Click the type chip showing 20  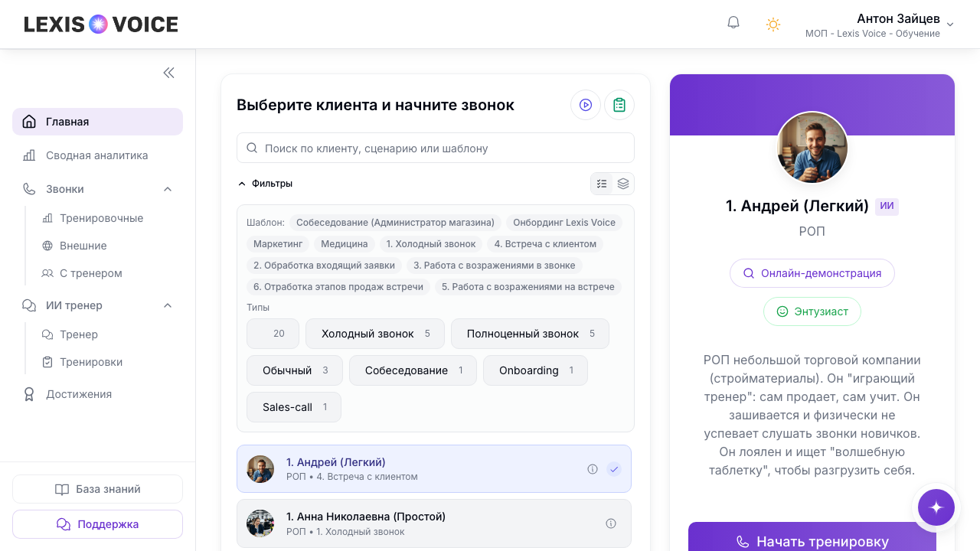tap(273, 334)
